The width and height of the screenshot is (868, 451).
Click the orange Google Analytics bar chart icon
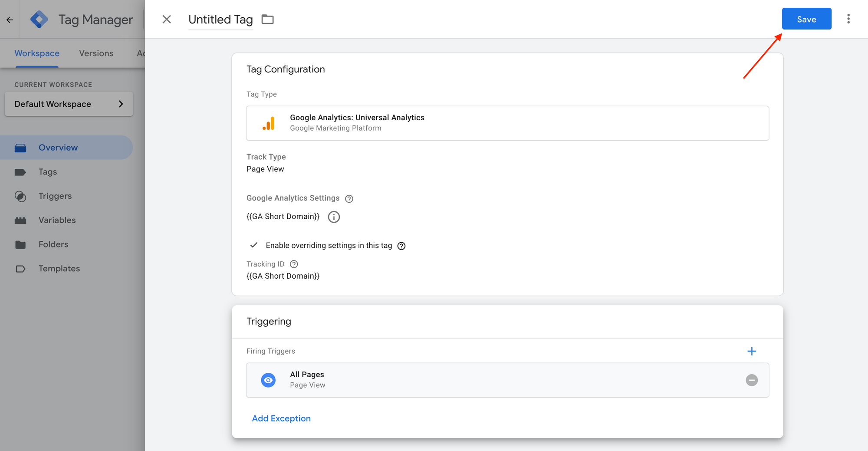269,123
